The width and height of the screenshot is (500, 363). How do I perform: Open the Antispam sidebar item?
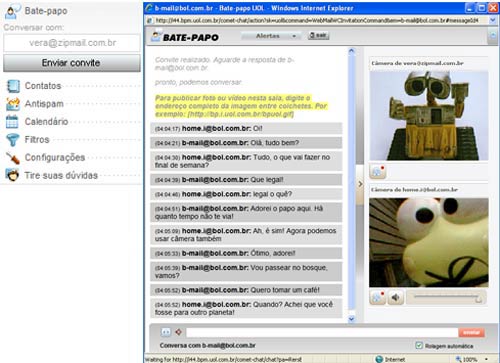pos(44,104)
